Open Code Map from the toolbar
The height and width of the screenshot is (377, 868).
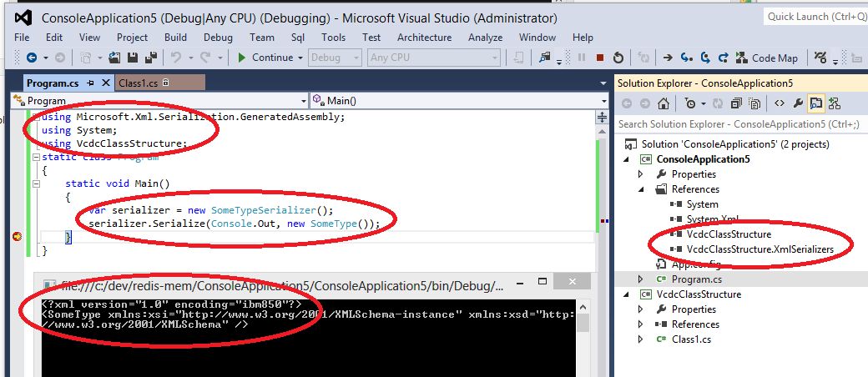point(767,58)
